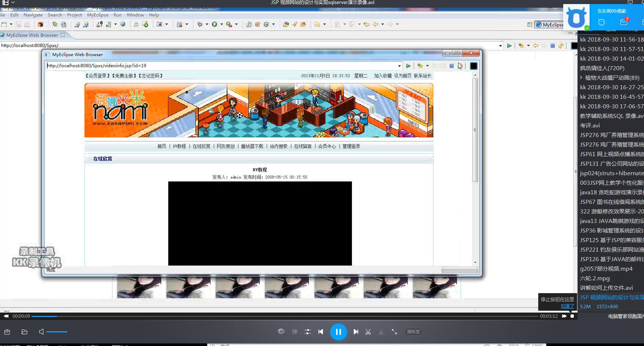Open the player adjustment sliders icon
The width and height of the screenshot is (644, 346).
308,332
